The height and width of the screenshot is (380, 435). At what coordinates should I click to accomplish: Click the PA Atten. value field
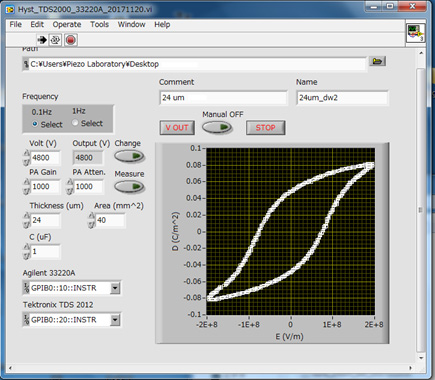tap(89, 187)
